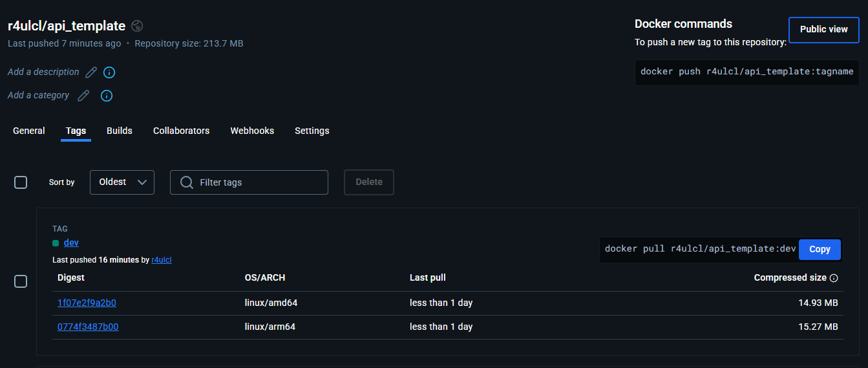Click the pencil icon to edit category
Screen dimensions: 868x368
[83, 96]
